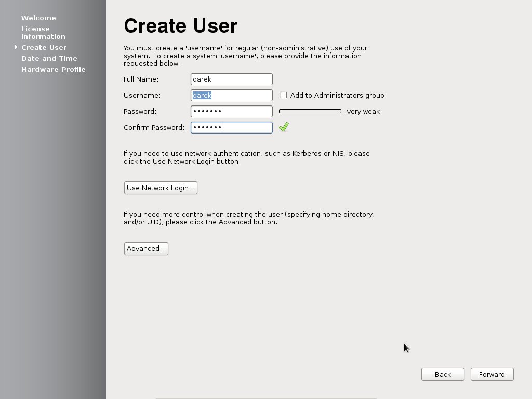Click the 'Very weak' strength label
Image resolution: width=532 pixels, height=399 pixels.
pos(363,112)
